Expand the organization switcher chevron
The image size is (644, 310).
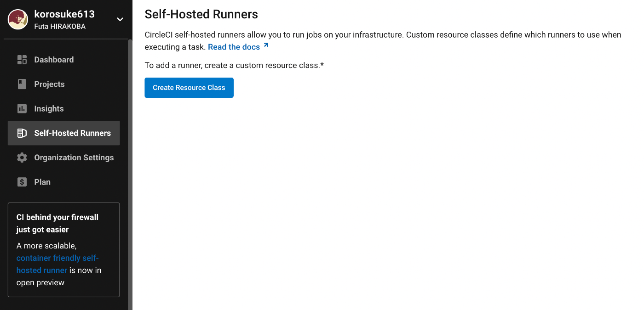pyautogui.click(x=120, y=19)
